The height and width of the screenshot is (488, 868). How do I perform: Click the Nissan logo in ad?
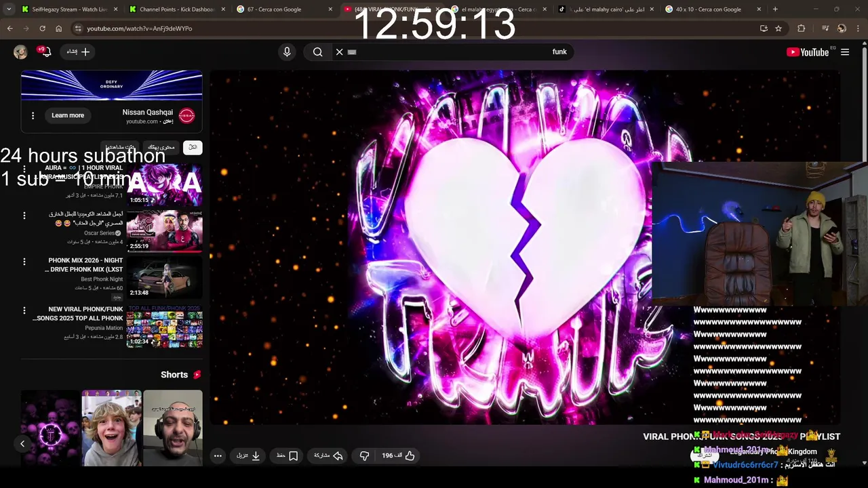click(187, 116)
